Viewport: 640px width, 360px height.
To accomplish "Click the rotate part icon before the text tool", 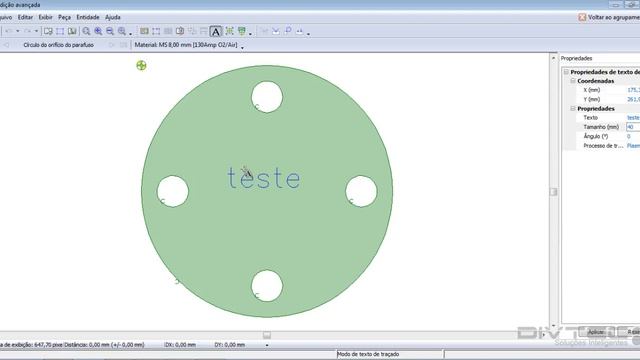I will (180, 31).
